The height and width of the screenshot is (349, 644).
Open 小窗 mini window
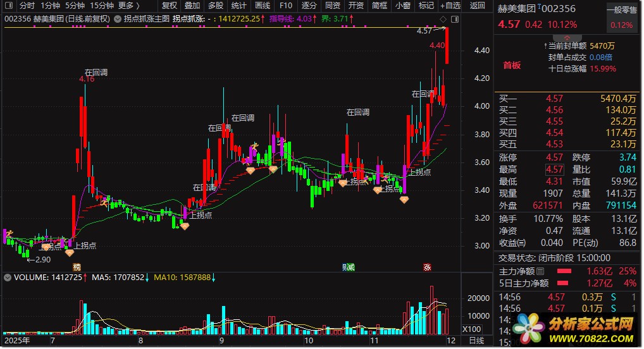(403, 5)
